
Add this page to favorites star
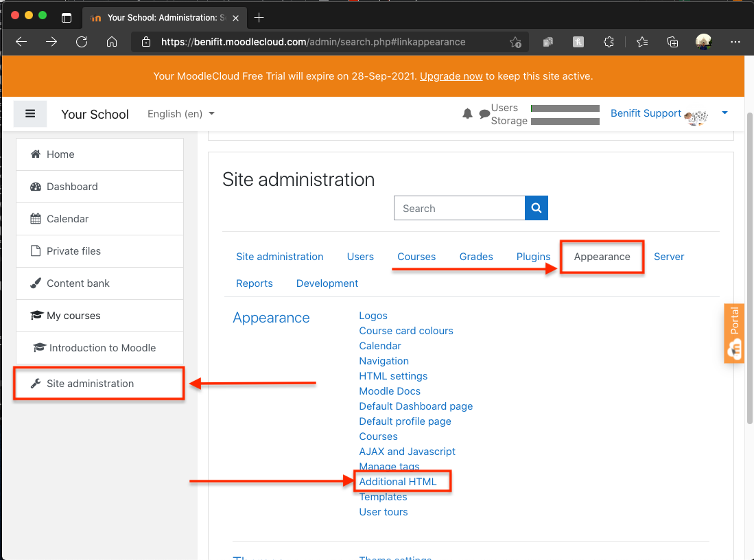point(515,42)
